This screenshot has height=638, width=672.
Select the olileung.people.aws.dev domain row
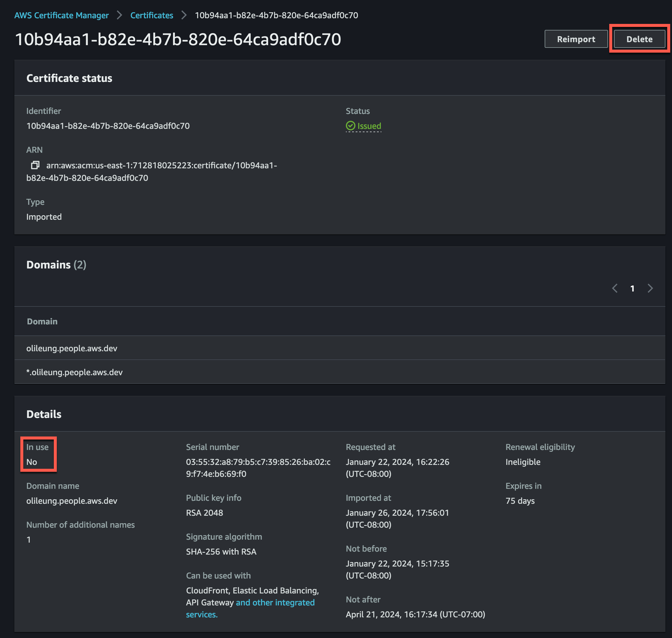pyautogui.click(x=72, y=348)
